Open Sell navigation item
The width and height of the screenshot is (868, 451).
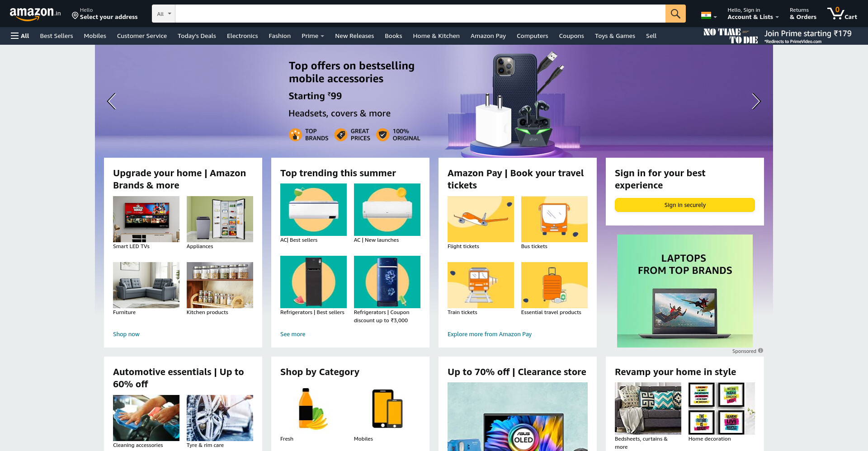(x=651, y=36)
